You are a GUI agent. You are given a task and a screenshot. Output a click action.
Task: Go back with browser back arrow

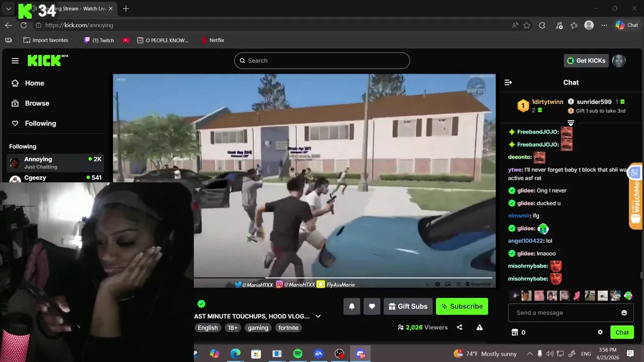9,25
